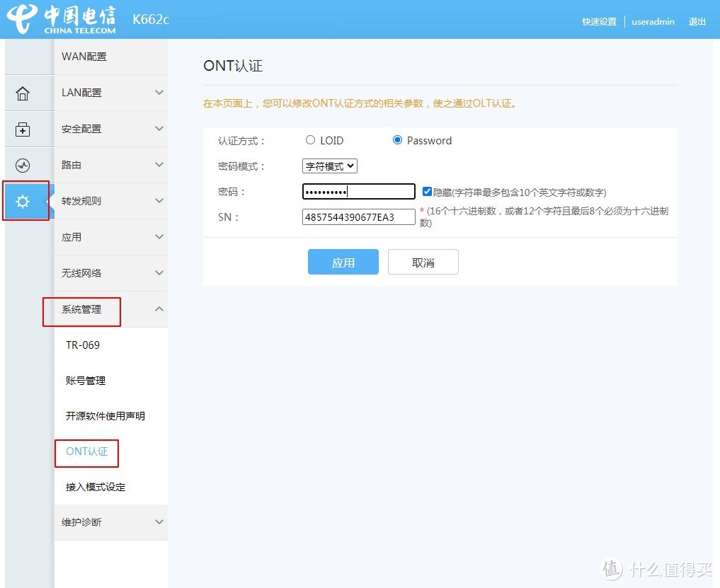Viewport: 720px width, 588px height.
Task: Open the network add/toolbox icon in the sidebar
Action: point(23,129)
